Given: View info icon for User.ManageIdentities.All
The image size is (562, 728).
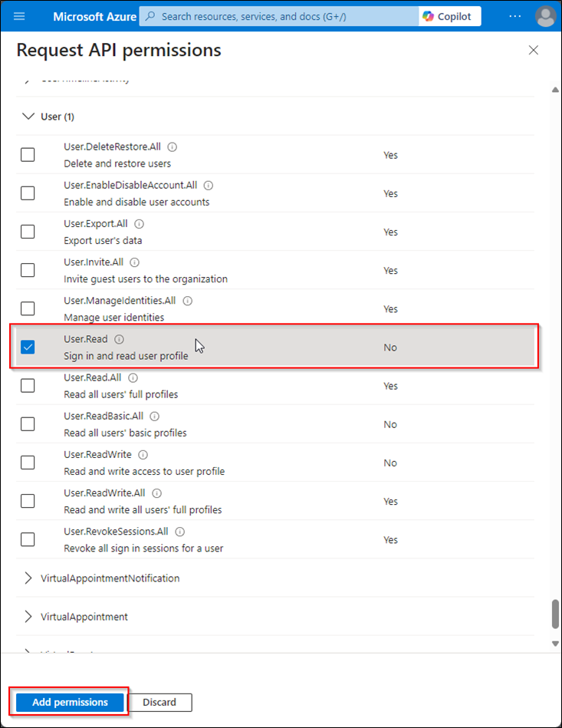Looking at the screenshot, I should (188, 301).
